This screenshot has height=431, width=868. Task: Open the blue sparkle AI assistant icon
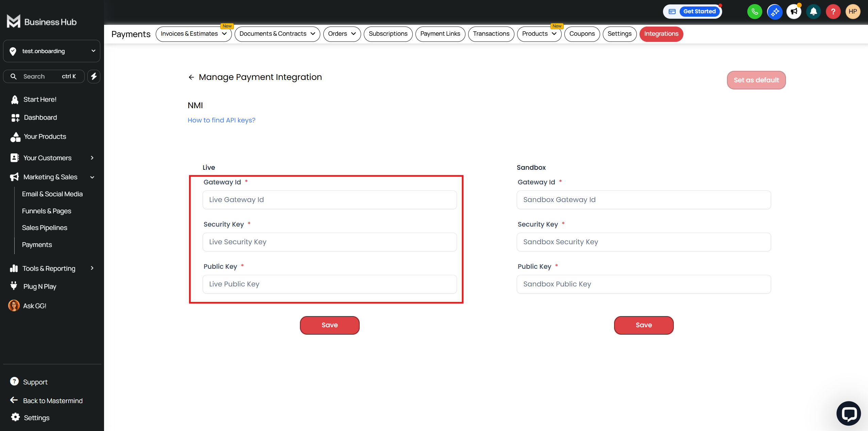775,12
